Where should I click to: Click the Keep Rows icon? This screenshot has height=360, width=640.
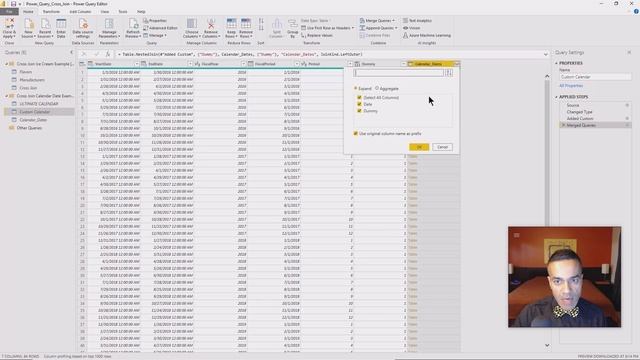pos(231,28)
